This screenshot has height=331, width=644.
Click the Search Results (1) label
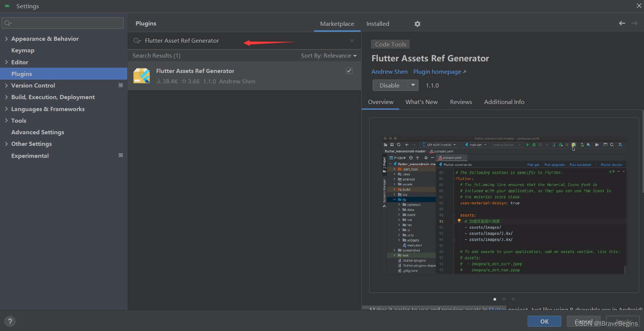tap(157, 56)
